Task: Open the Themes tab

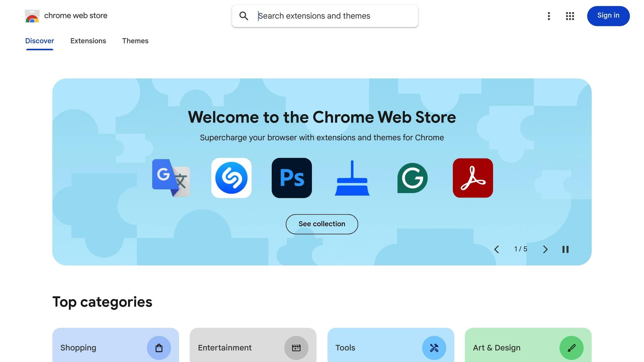Action: pyautogui.click(x=135, y=41)
